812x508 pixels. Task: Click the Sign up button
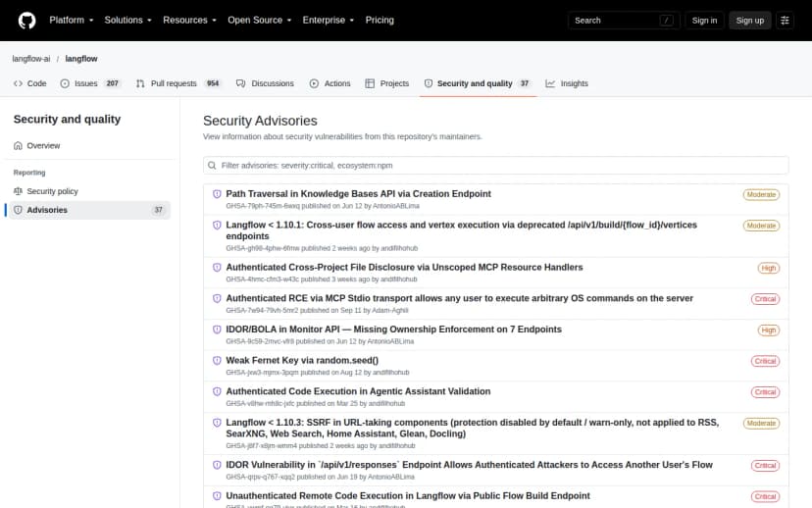click(x=750, y=21)
